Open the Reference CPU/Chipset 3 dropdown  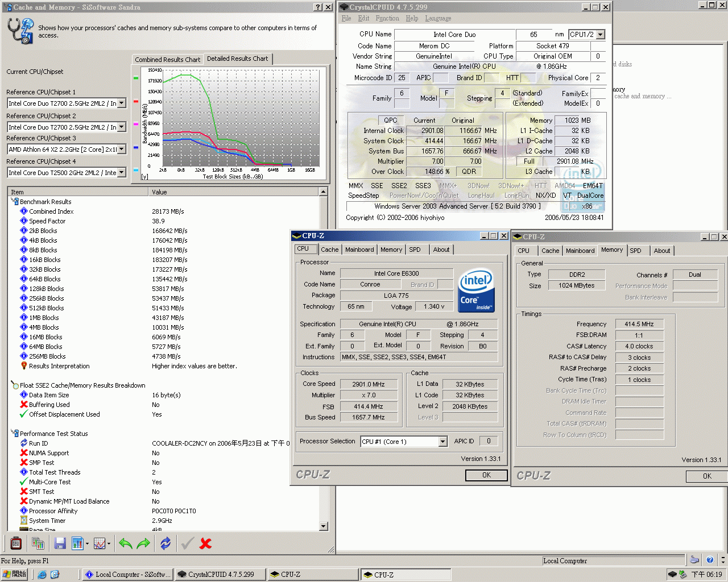point(121,149)
